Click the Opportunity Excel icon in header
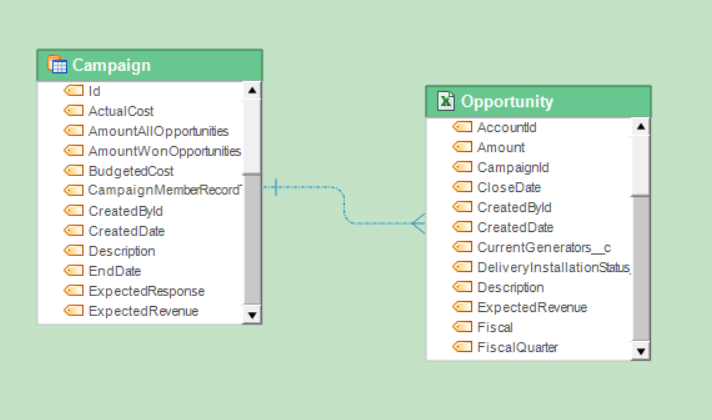712x420 pixels. [446, 102]
